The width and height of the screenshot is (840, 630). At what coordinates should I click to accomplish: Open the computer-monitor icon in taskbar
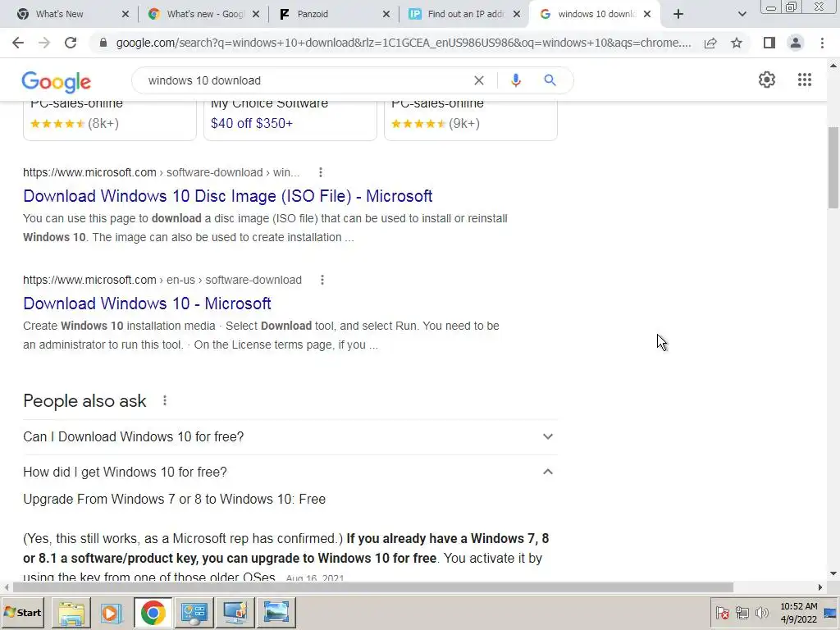coord(235,612)
